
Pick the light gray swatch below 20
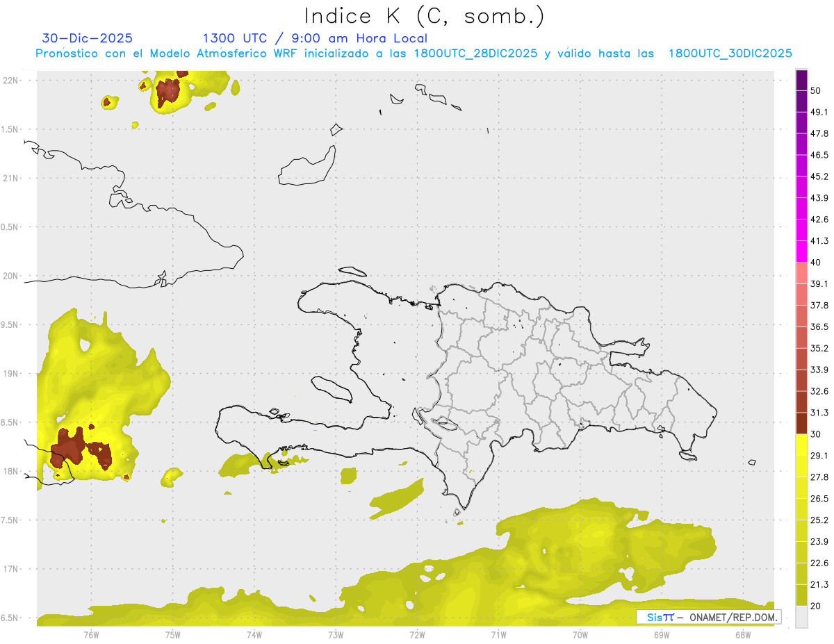[x=801, y=617]
